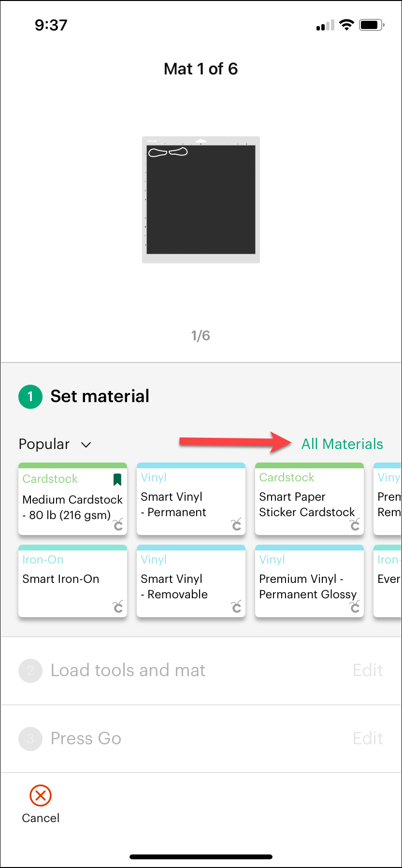
Task: Edit Load tools and mat step
Action: click(368, 670)
